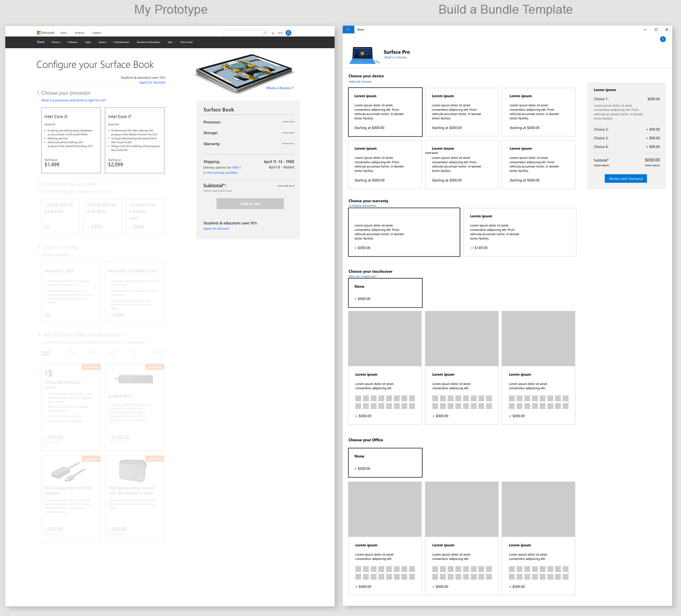Screen dimensions: 681x616
Task: Expand the Games dropdown
Action: (x=103, y=42)
